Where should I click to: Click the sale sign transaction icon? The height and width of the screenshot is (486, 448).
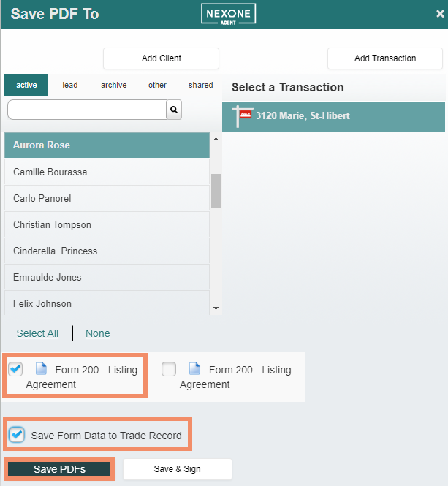(241, 115)
